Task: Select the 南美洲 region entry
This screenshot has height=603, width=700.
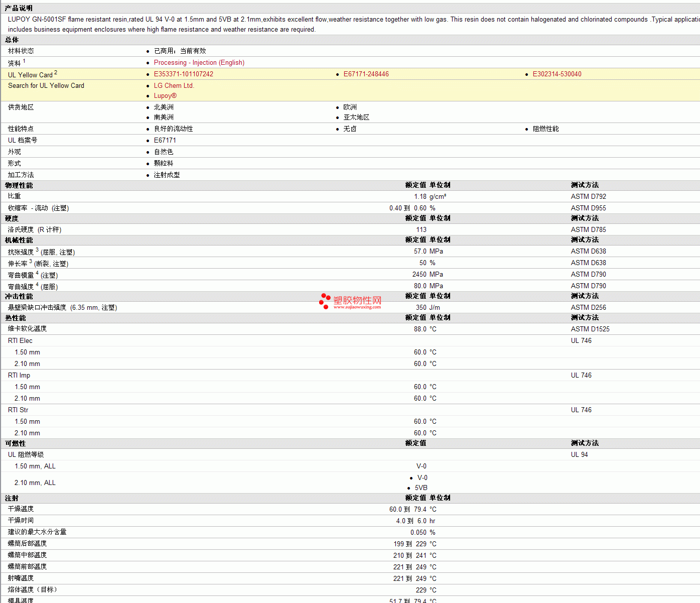Action: 164,117
